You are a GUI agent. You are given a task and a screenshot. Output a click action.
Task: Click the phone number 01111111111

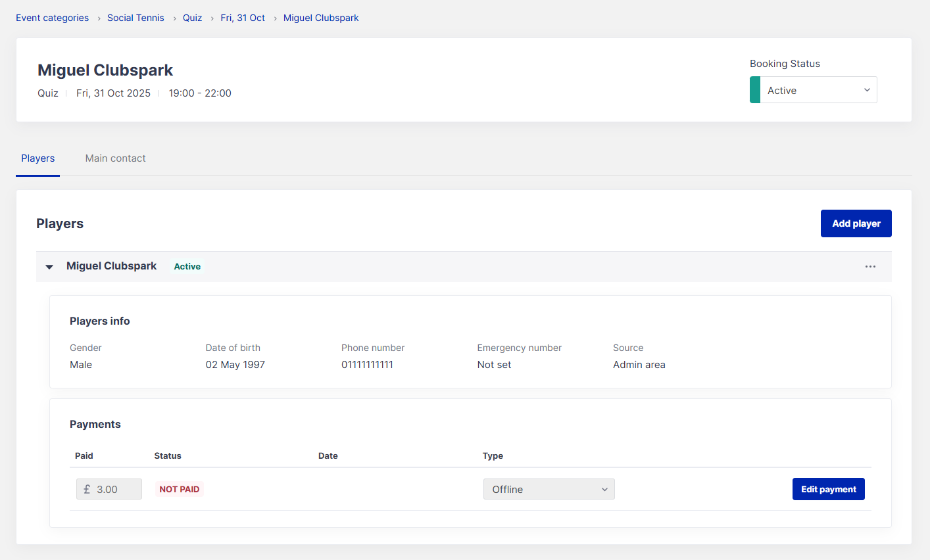(x=367, y=365)
